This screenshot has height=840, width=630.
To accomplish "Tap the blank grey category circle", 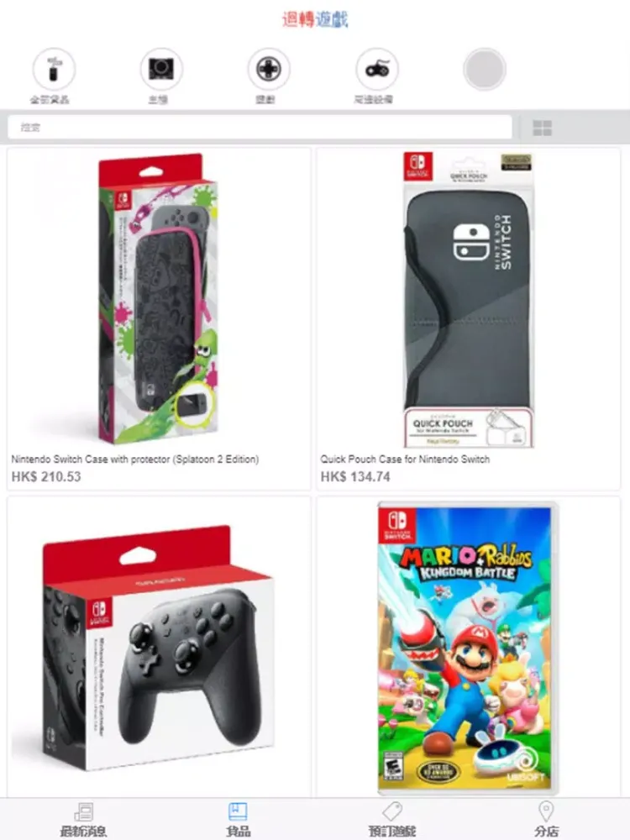I will tap(485, 70).
